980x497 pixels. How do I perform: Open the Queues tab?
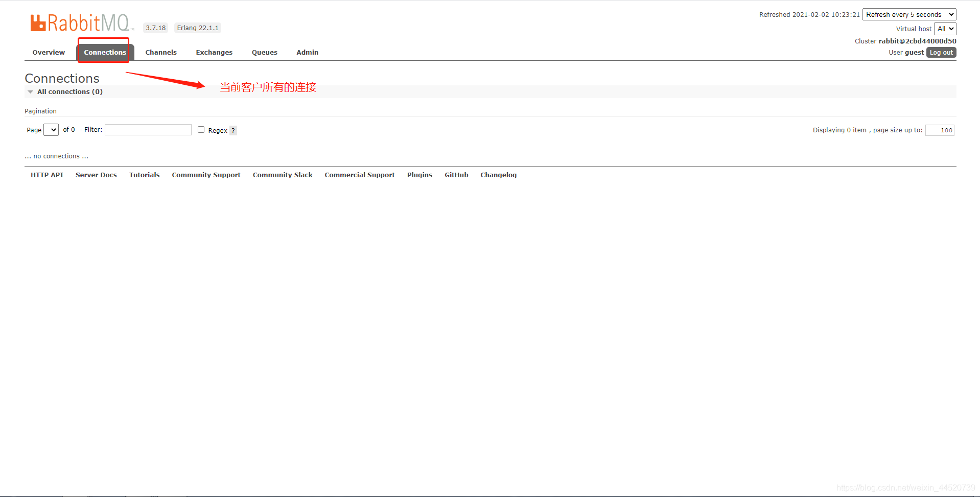(x=265, y=52)
